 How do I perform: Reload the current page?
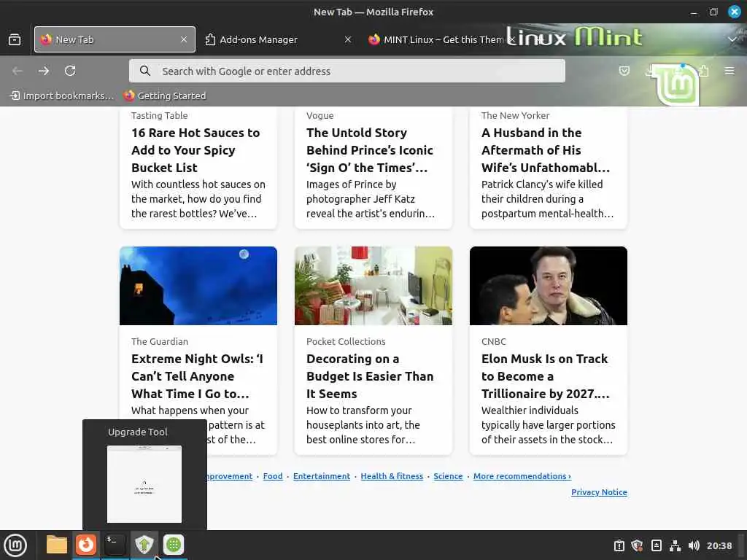point(70,71)
